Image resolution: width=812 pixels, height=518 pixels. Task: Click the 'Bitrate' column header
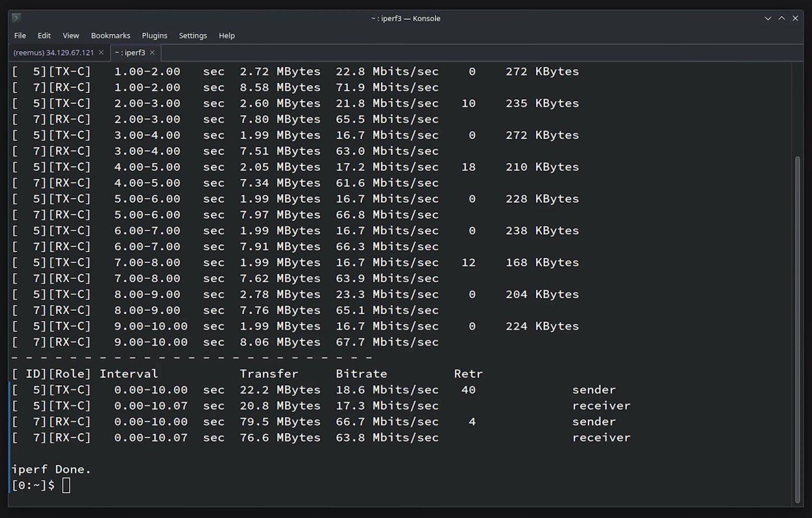[x=362, y=374]
